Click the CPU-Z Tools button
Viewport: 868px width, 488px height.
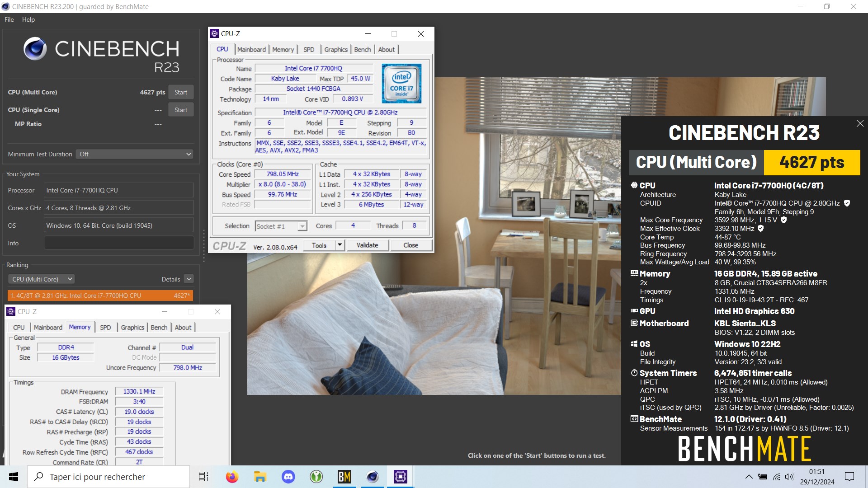pyautogui.click(x=319, y=245)
